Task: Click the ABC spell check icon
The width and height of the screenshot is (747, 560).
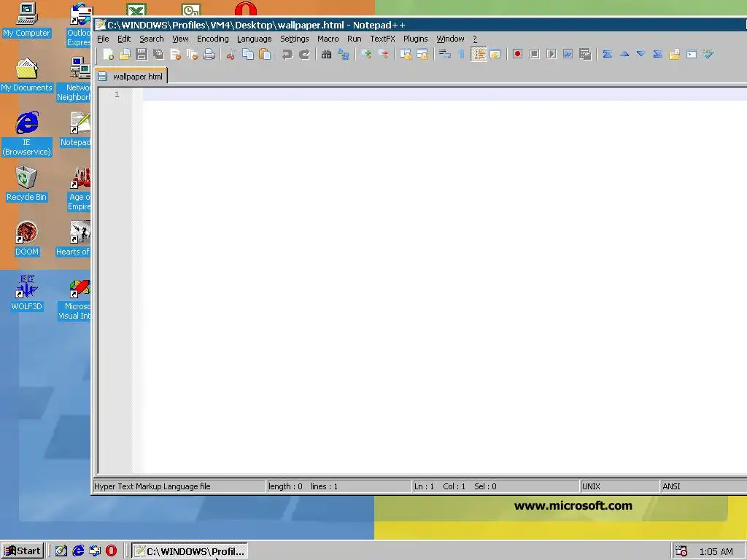Action: (708, 54)
